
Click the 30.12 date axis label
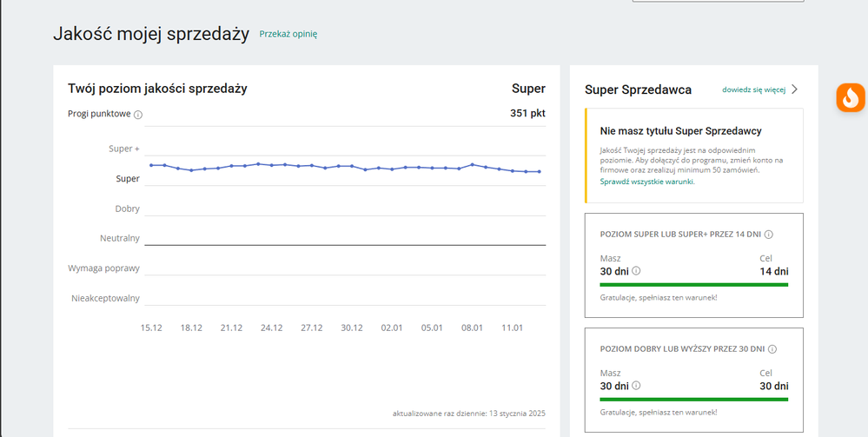(352, 328)
